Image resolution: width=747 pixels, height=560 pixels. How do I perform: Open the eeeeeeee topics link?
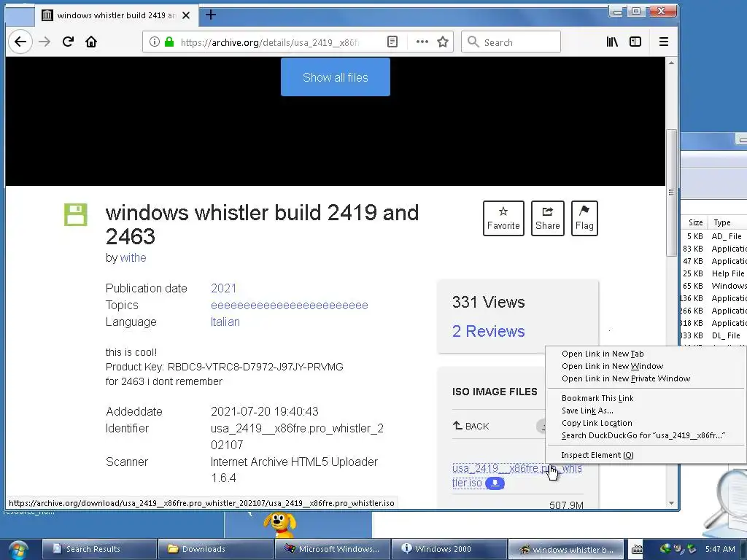click(289, 306)
